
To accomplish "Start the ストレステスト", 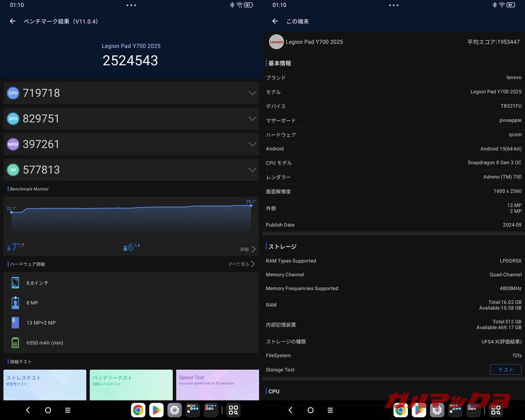I will click(45, 384).
